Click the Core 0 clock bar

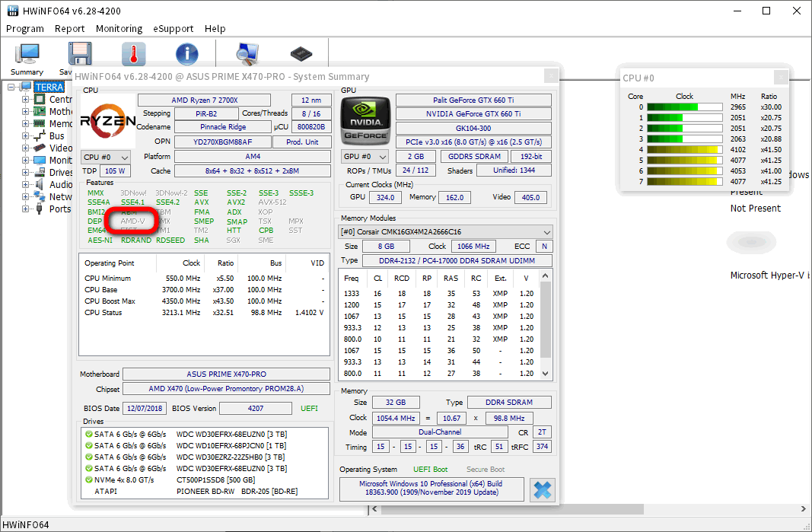685,107
